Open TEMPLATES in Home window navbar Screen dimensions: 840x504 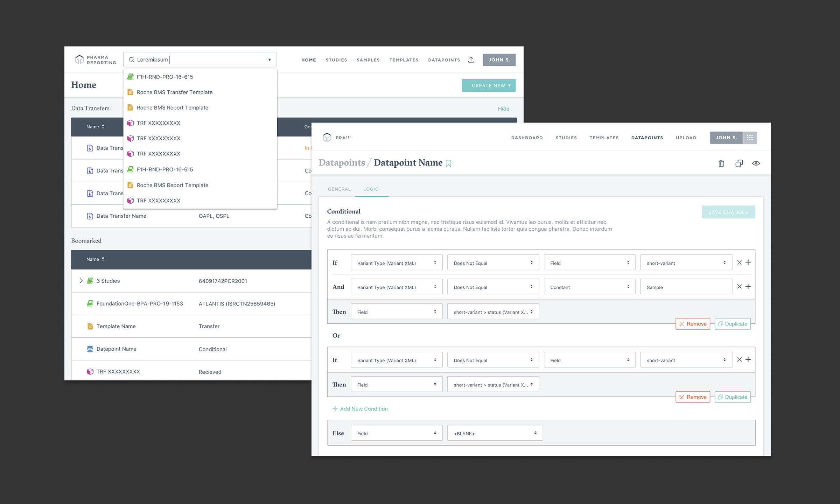pyautogui.click(x=404, y=60)
